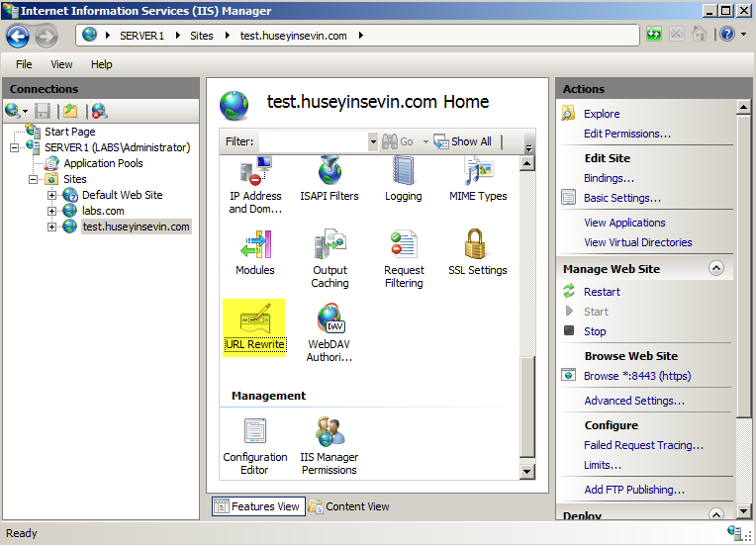Open IIS Manager Permissions

330,447
